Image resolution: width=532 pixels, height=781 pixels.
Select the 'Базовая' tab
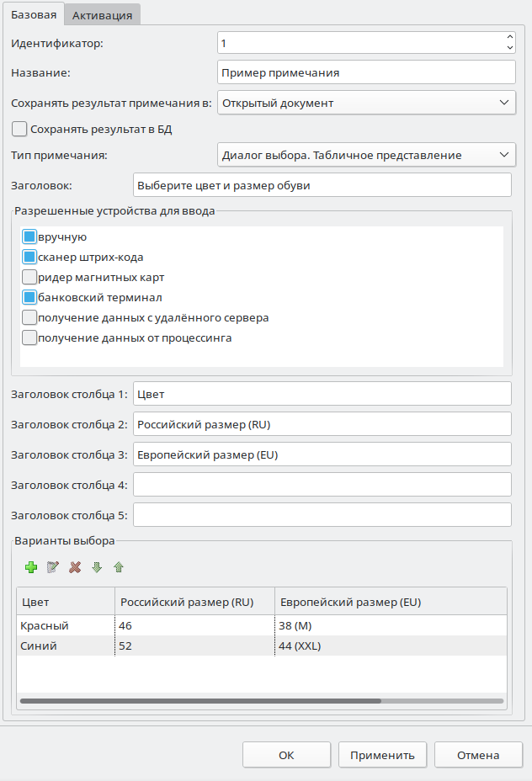pos(34,14)
